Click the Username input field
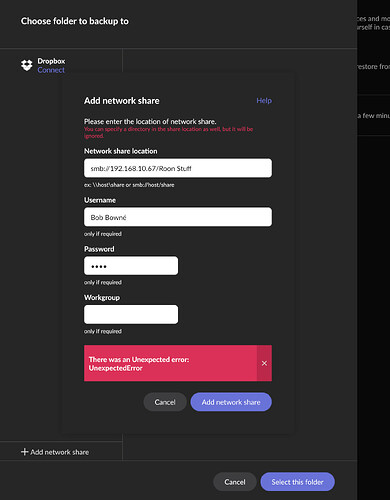The height and width of the screenshot is (500, 390). 178,217
